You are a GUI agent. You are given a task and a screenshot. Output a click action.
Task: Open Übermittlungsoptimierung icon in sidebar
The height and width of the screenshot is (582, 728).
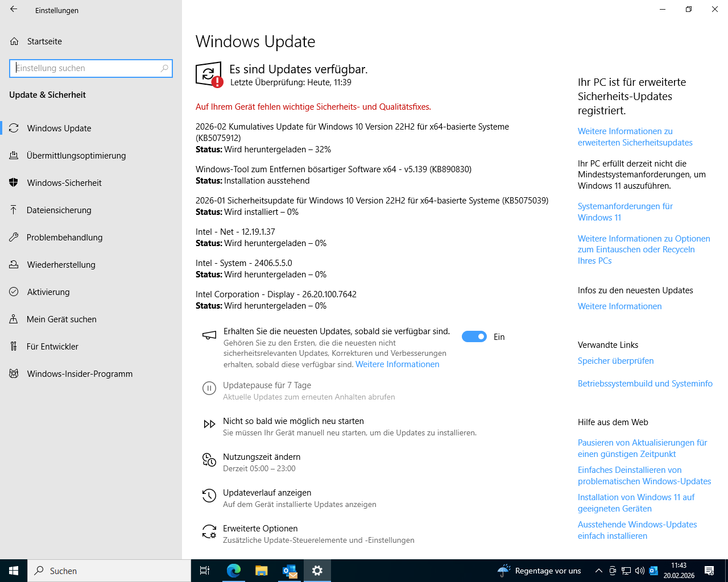(14, 155)
